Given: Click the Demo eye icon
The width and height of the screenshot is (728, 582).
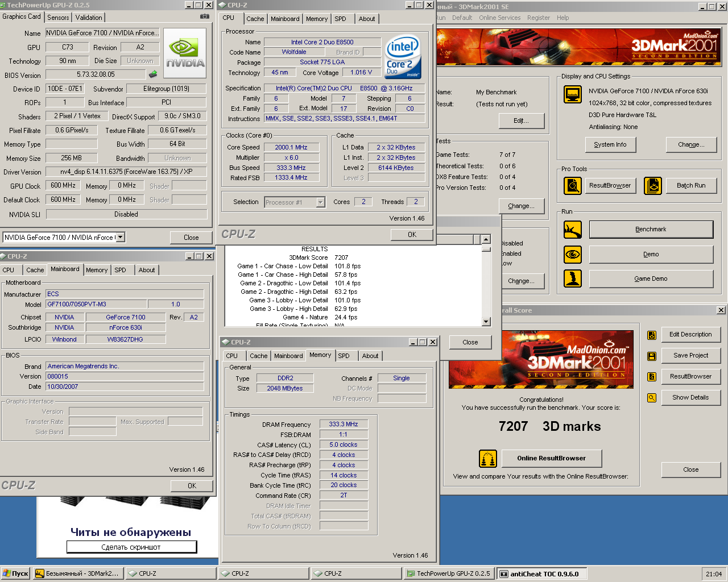Looking at the screenshot, I should point(573,255).
